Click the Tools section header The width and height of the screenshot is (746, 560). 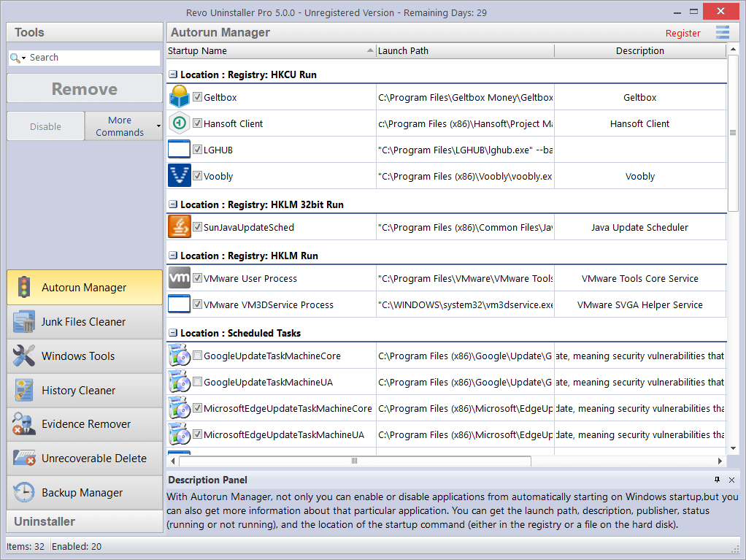point(85,32)
